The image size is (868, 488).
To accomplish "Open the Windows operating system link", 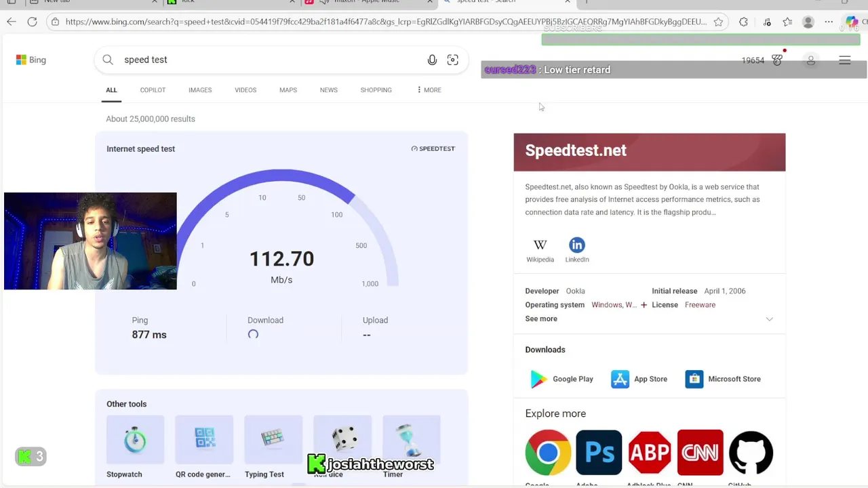I will click(614, 305).
